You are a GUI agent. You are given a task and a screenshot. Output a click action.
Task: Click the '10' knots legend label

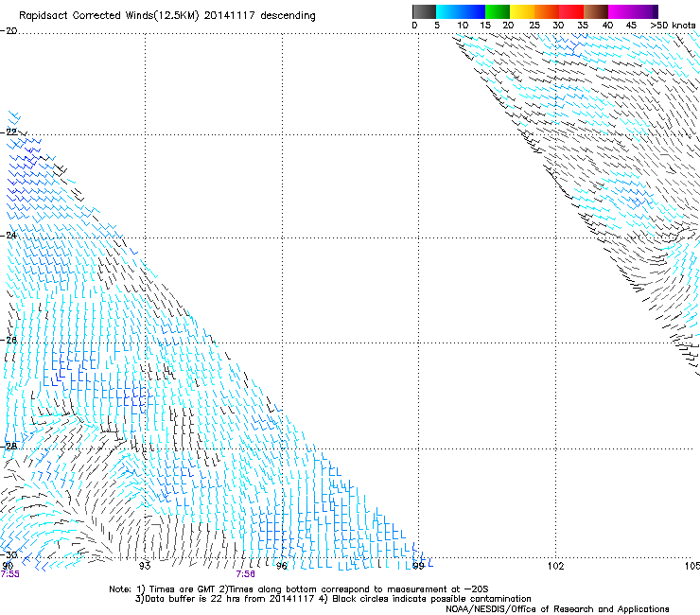pyautogui.click(x=463, y=26)
